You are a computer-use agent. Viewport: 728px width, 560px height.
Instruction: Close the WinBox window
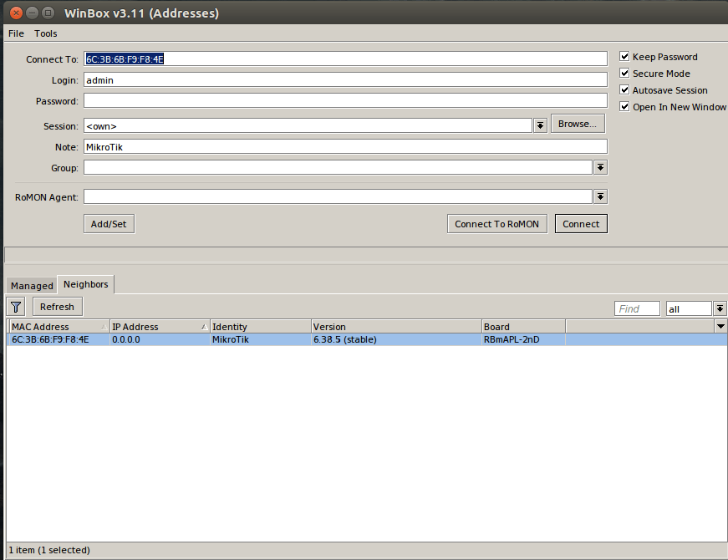pos(13,13)
